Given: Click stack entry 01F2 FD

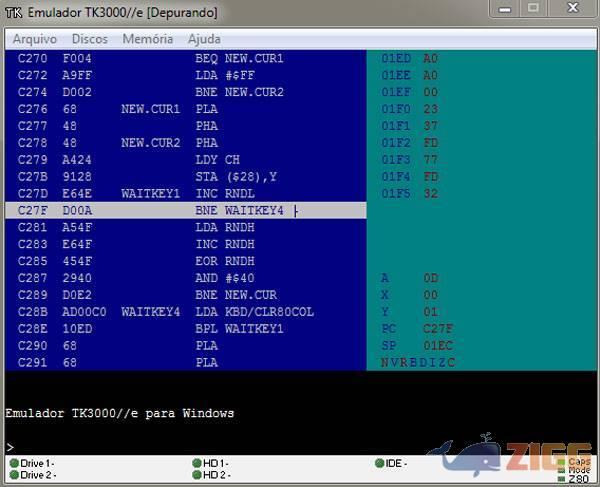Looking at the screenshot, I should point(409,143).
